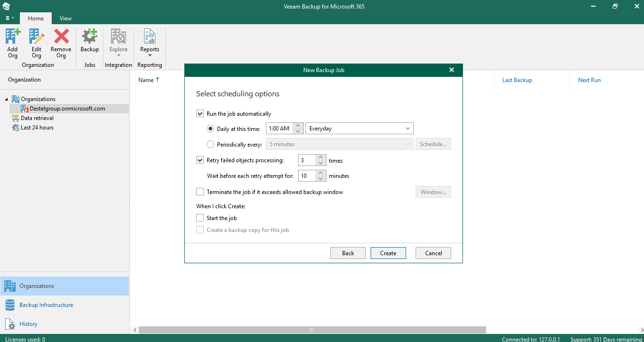Uncheck Run the job automatically

coord(200,114)
